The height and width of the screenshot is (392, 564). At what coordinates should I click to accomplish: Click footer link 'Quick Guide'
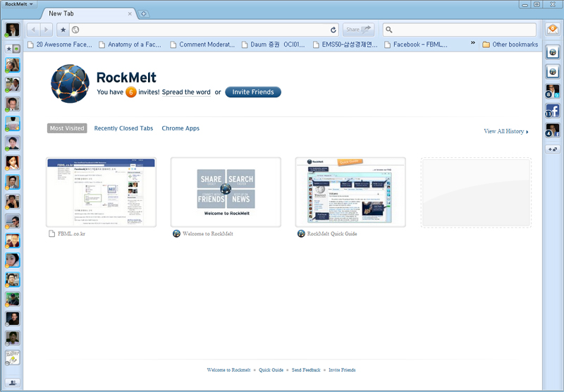point(271,369)
